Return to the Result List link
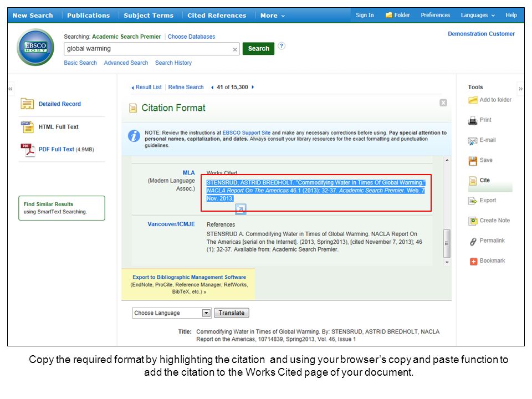This screenshot has height=399, width=532. (149, 87)
